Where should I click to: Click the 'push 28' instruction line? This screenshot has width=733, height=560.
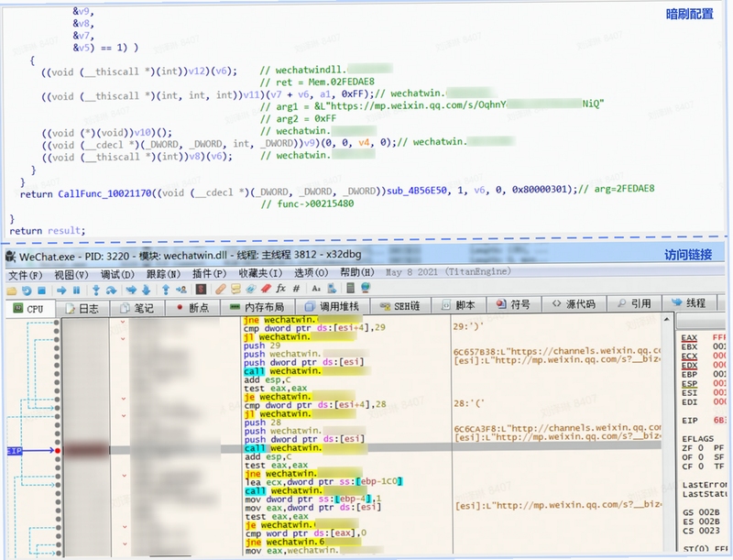[262, 423]
